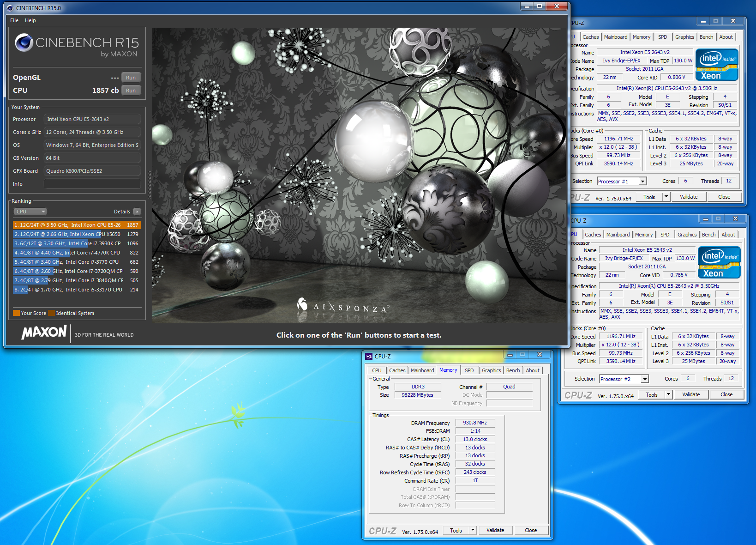Click Command Rate value 1T
This screenshot has height=545, width=756.
(475, 480)
